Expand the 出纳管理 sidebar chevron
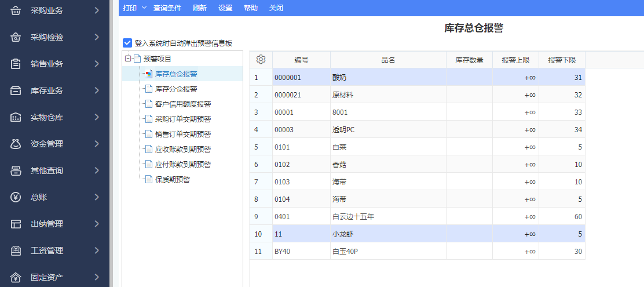 (x=97, y=224)
